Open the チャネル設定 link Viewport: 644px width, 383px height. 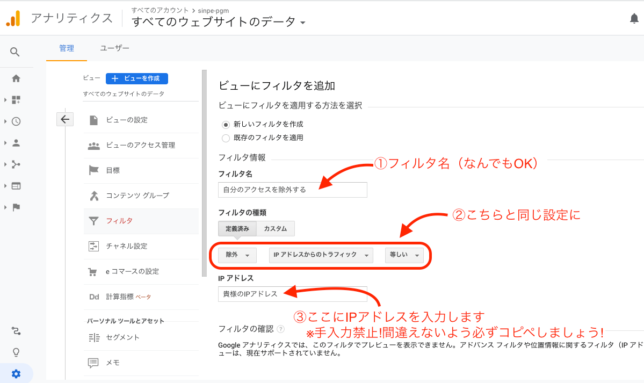coord(126,246)
